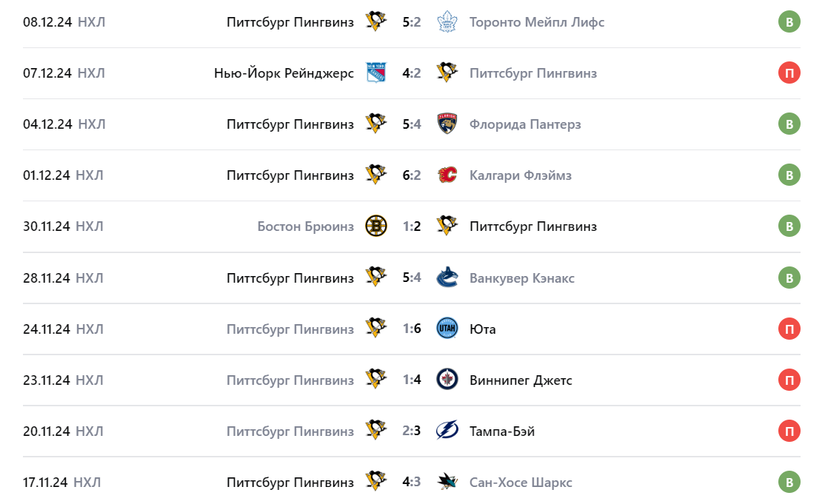Click the Florida Panthers logo
Screen dimensions: 825x504
pos(447,124)
